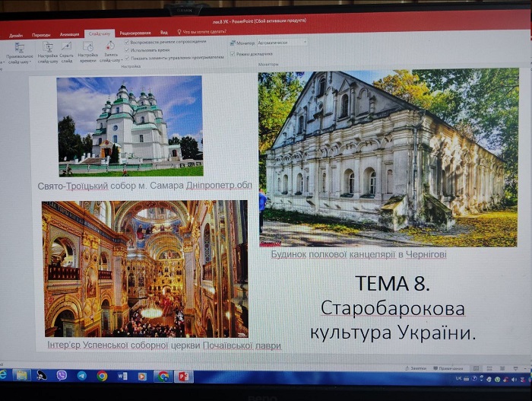This screenshot has height=401, width=532.
Task: Open the Monitor selection dropdown
Action: tap(282, 43)
